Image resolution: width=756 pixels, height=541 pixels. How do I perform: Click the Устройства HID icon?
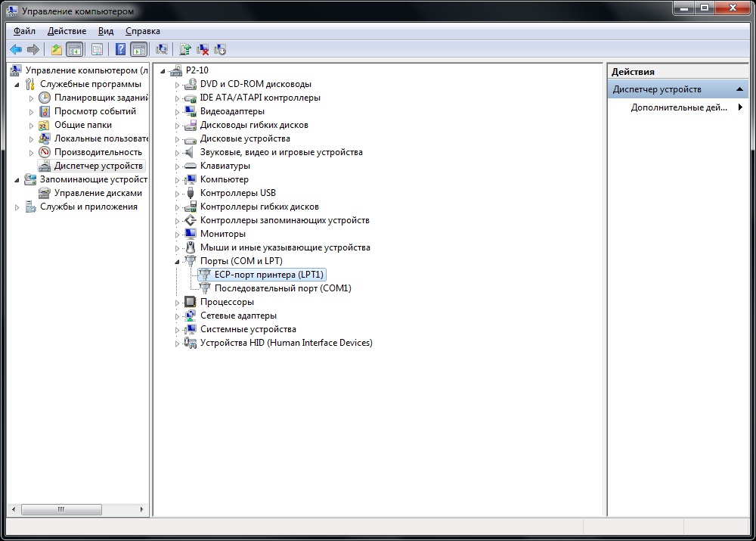coord(191,343)
